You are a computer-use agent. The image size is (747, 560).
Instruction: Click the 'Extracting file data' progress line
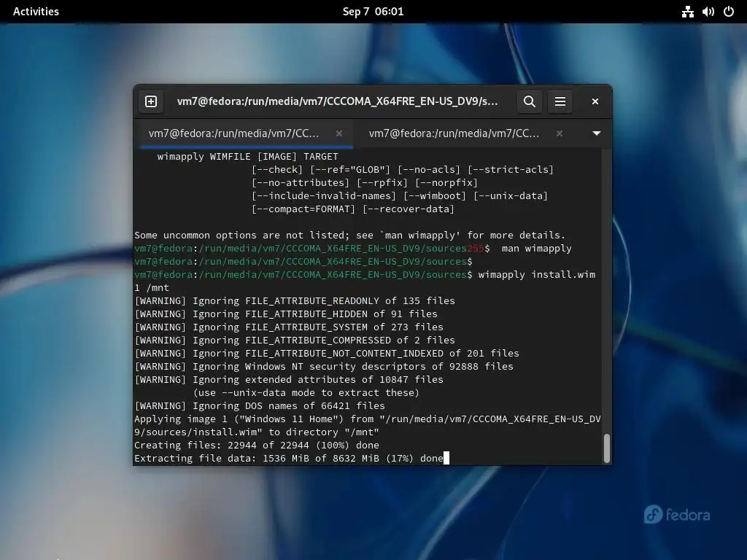point(289,459)
